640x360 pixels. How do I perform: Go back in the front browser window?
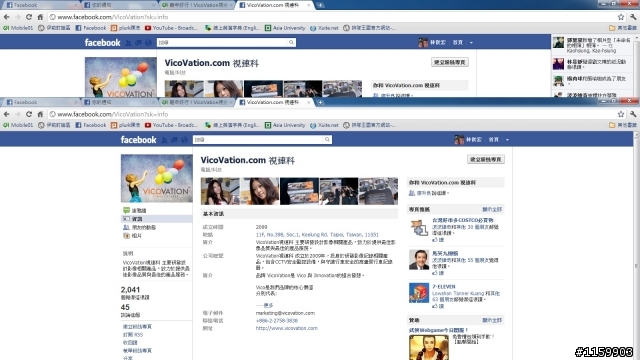(7, 114)
